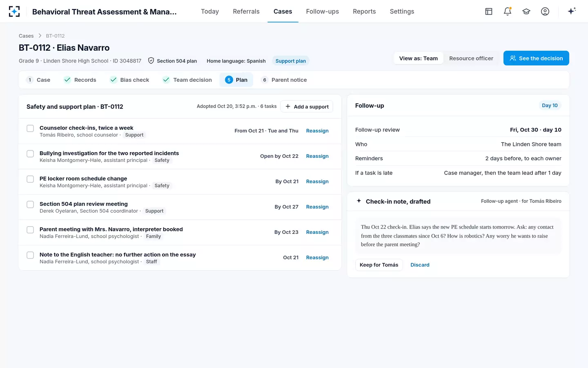
Task: Switch view to Resource officer
Action: (x=471, y=58)
